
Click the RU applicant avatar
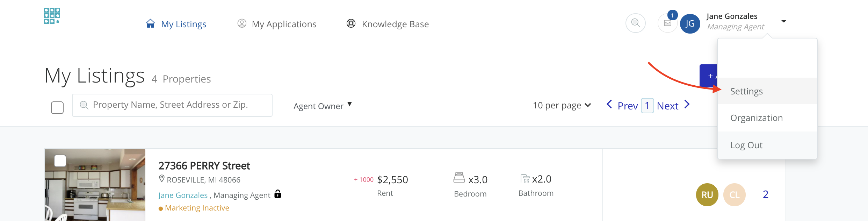pyautogui.click(x=707, y=195)
